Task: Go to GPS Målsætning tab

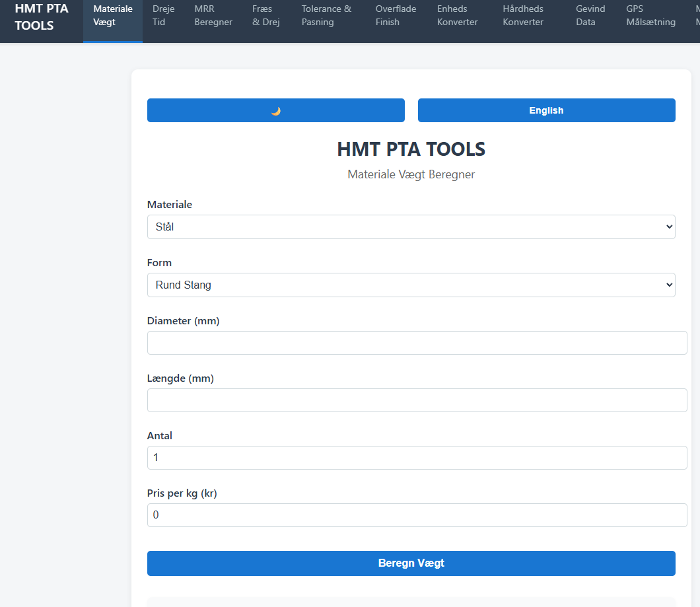Action: click(650, 16)
